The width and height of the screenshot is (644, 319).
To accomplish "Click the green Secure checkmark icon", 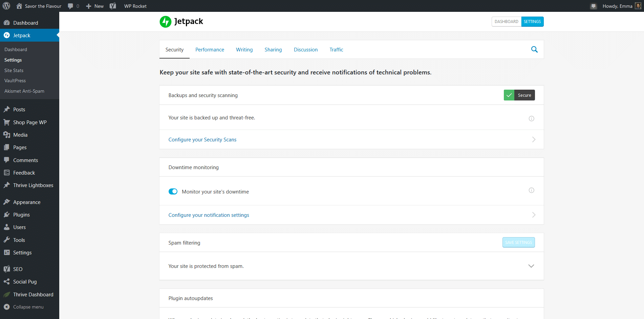I will [x=509, y=95].
